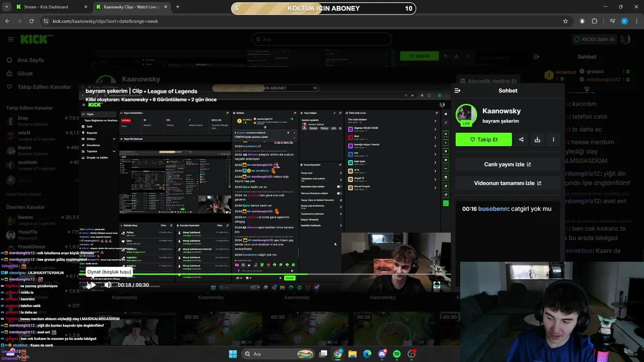Screen dimensions: 644x362
Task: Open Spotify from taskbar
Action: point(396,354)
